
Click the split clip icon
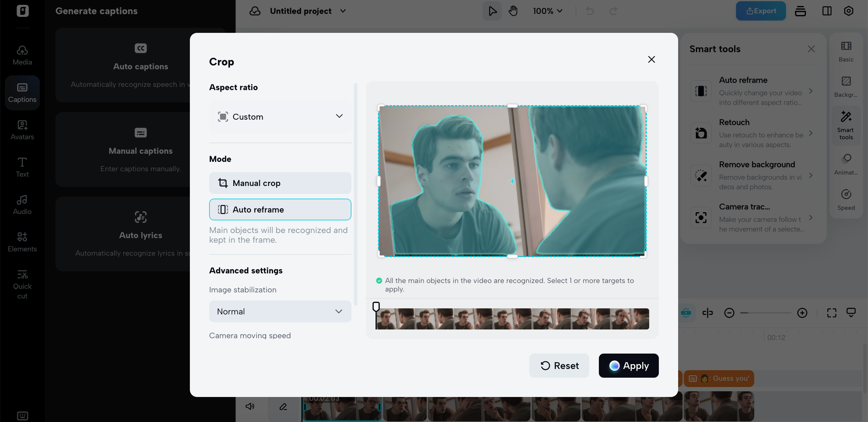[707, 313]
